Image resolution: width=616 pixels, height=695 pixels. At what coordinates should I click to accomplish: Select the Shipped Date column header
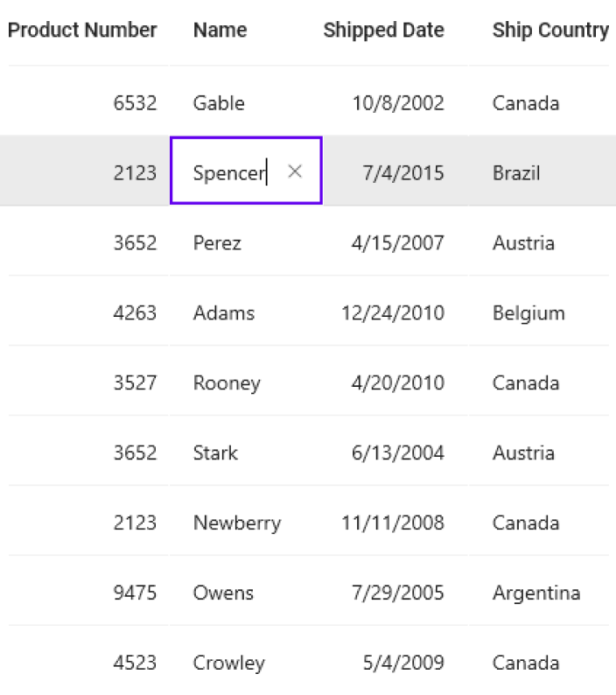(x=383, y=31)
